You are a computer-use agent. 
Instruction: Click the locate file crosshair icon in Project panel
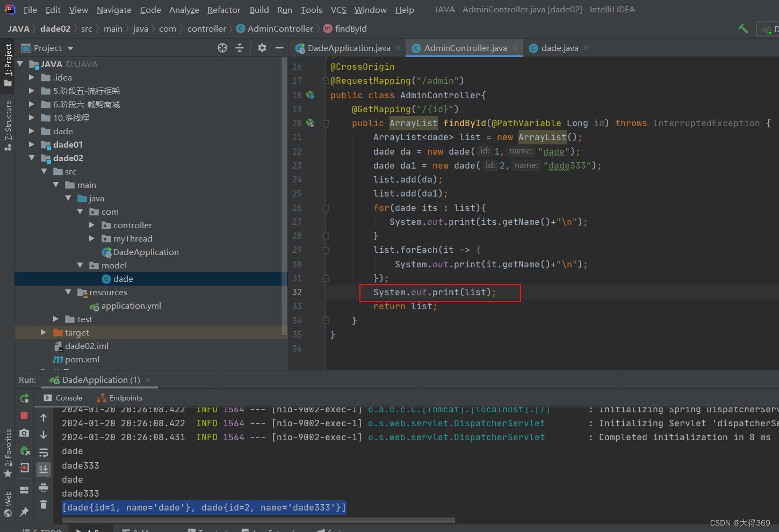(222, 48)
